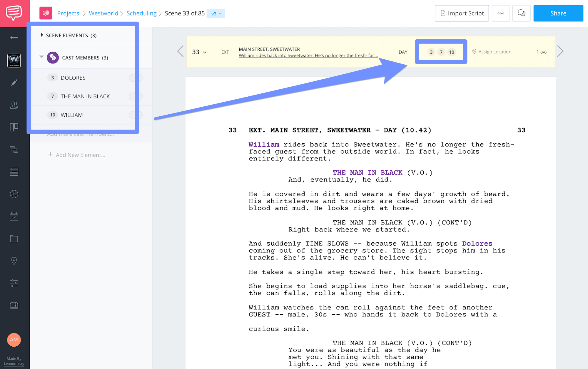Image resolution: width=588 pixels, height=369 pixels.
Task: Open the location pin sidebar icon
Action: (14, 261)
